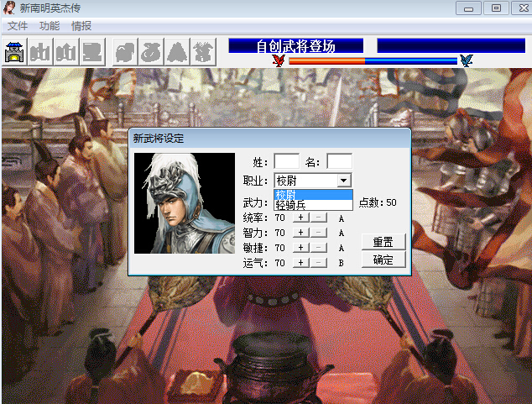Click the blue bird emblem
The width and height of the screenshot is (532, 404).
pyautogui.click(x=467, y=60)
